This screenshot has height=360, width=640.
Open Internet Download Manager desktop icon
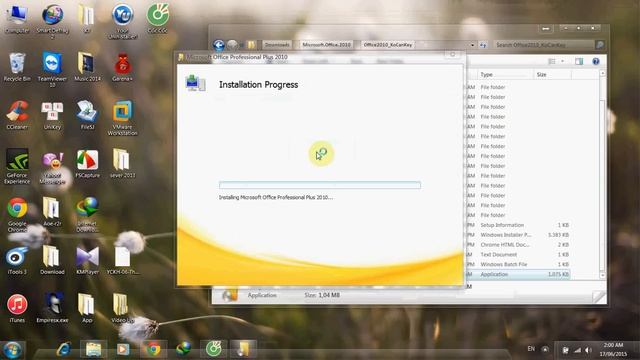click(87, 214)
